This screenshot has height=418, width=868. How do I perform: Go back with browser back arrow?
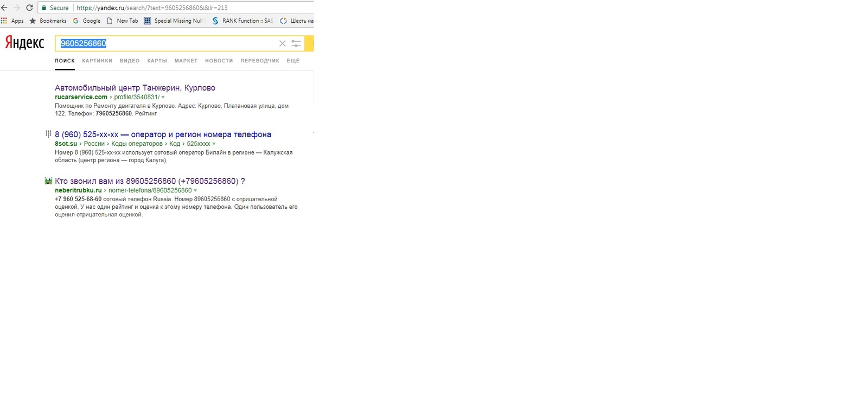(x=4, y=8)
